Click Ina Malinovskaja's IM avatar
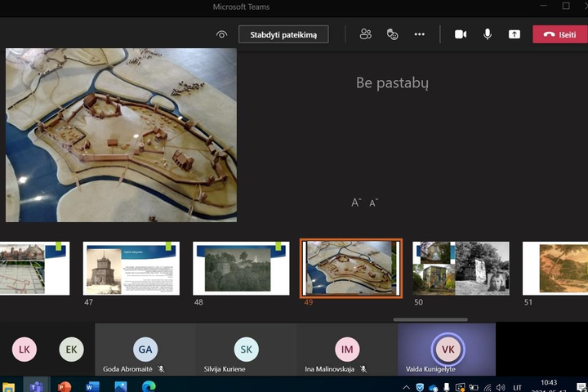Image resolution: width=588 pixels, height=392 pixels. click(347, 350)
